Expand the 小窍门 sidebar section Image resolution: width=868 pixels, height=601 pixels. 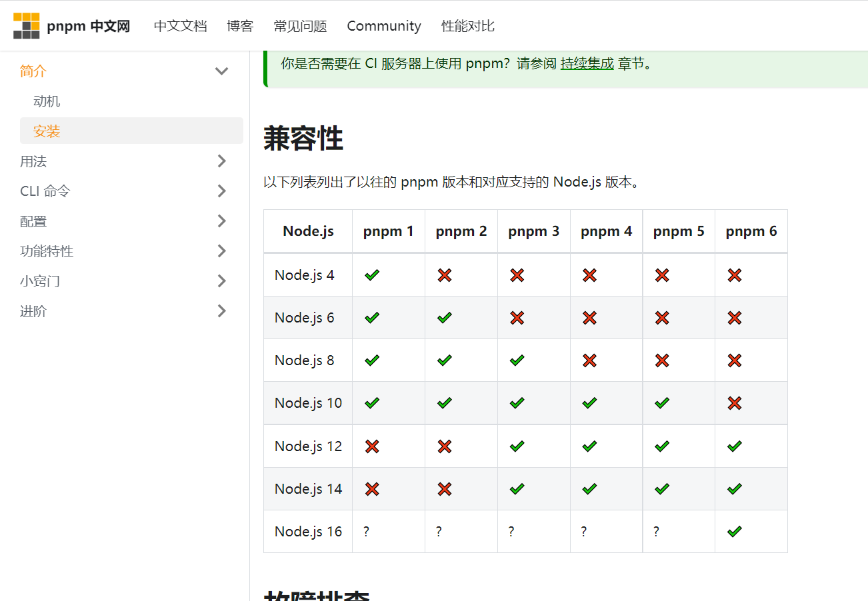221,281
